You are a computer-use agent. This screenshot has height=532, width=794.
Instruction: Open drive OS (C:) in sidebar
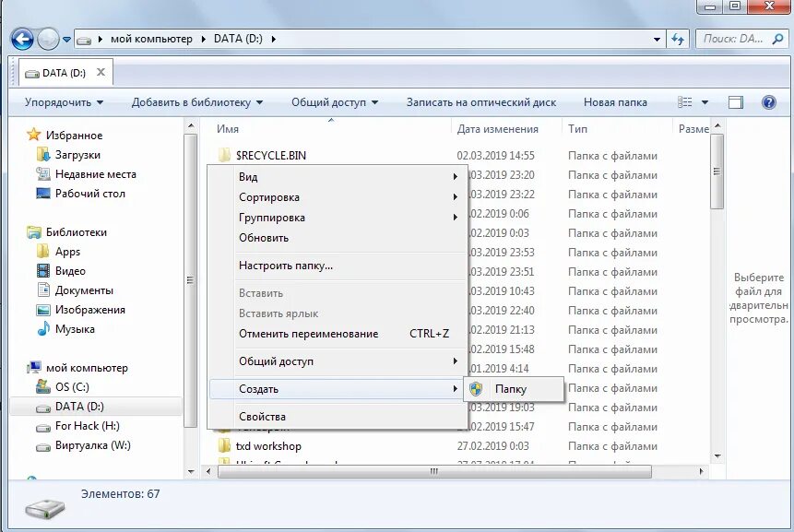[72, 387]
